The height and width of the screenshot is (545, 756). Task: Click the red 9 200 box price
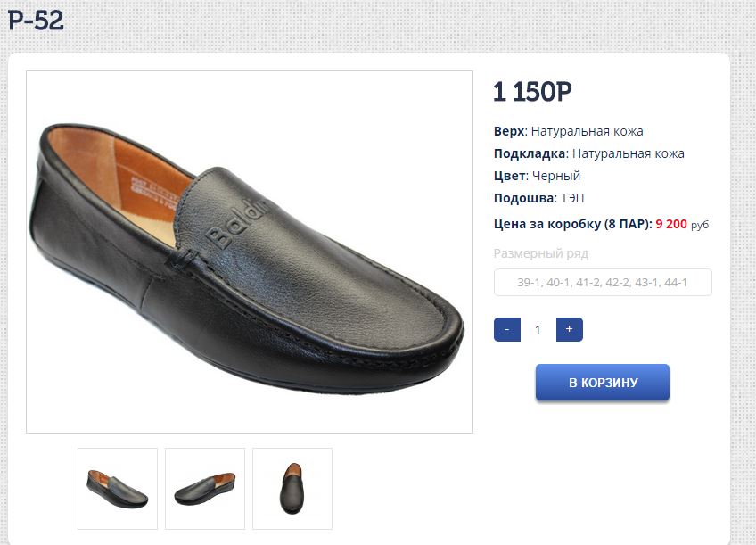coord(671,224)
